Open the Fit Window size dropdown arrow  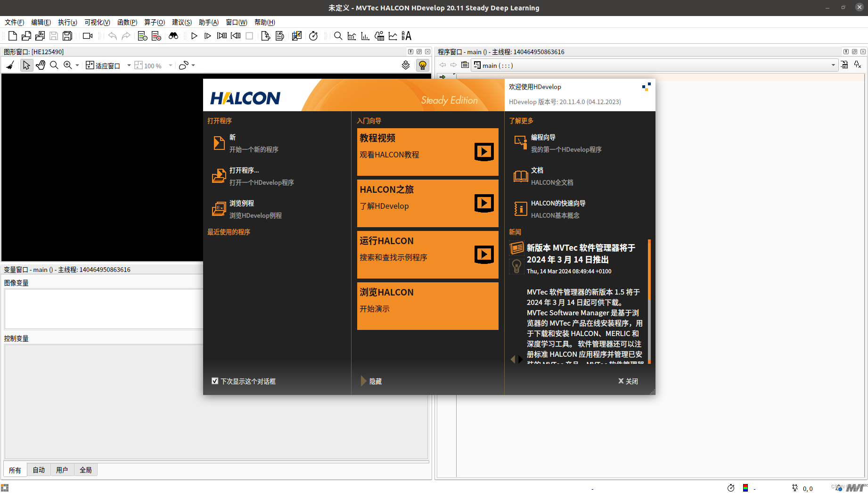click(x=129, y=66)
